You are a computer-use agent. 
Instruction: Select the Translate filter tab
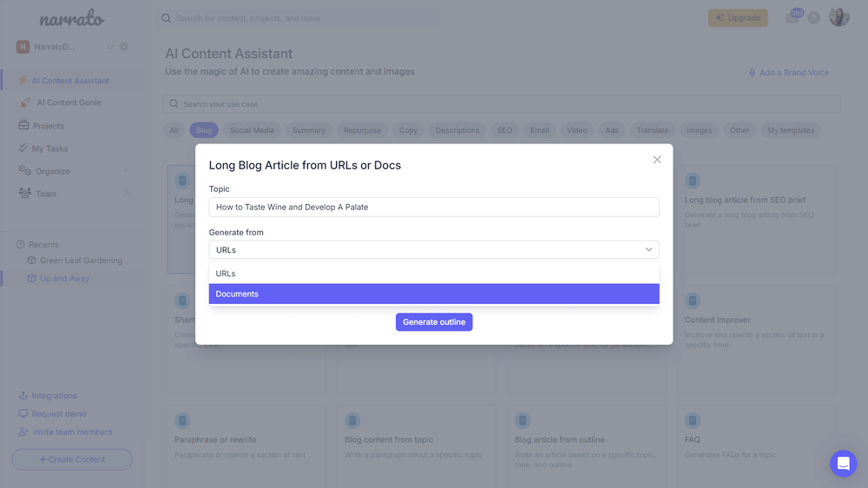pos(653,130)
